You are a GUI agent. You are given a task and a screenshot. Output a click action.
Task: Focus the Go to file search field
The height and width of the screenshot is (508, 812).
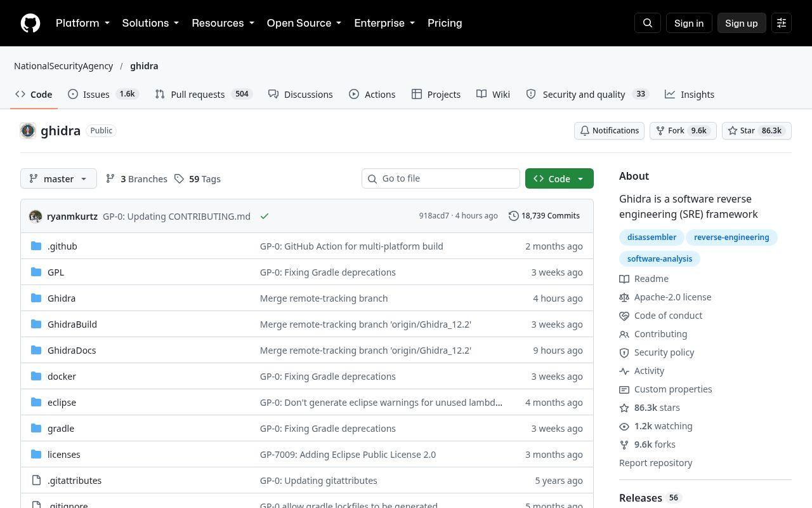point(441,178)
